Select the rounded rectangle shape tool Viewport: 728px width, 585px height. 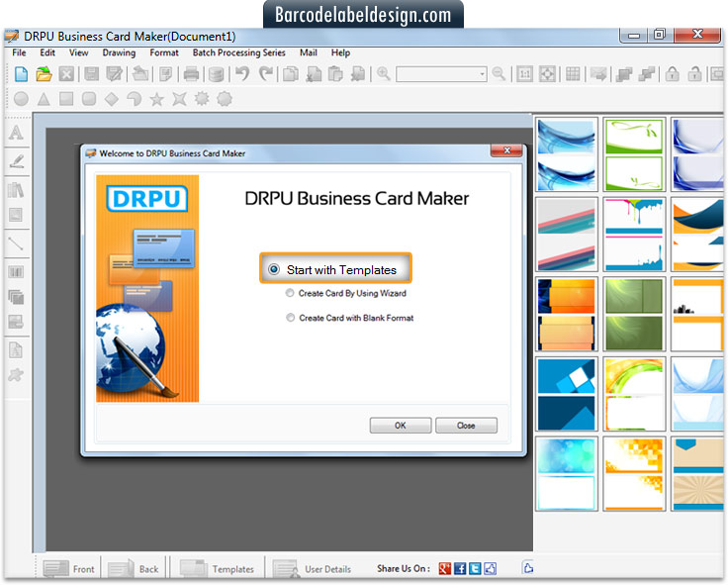(89, 99)
